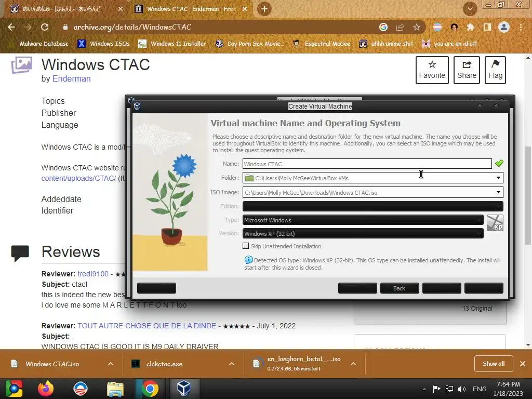Open the Extensions puzzle piece menu

tap(470, 27)
